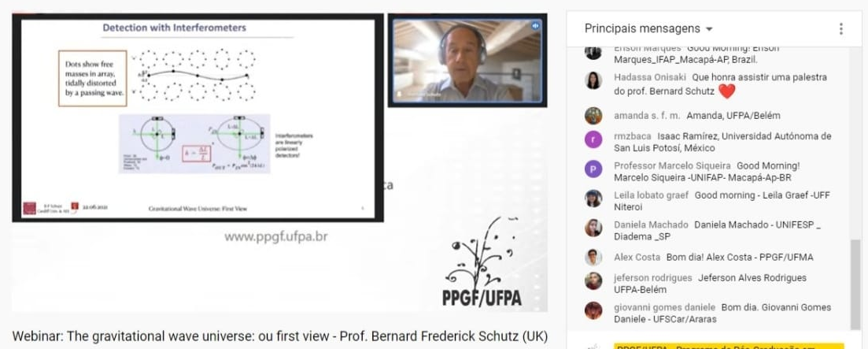
Task: Click giovanni gomes daniele's avatar
Action: click(x=593, y=310)
